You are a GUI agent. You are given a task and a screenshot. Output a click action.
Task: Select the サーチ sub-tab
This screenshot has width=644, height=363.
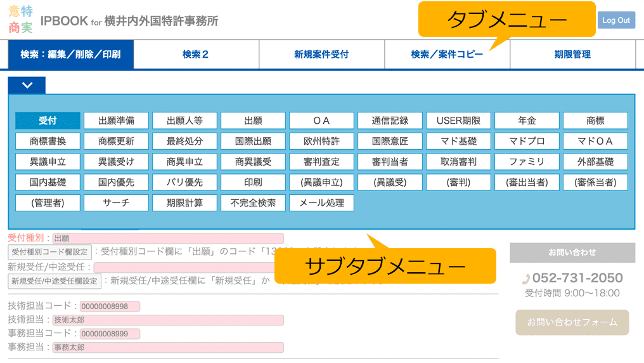tap(116, 203)
